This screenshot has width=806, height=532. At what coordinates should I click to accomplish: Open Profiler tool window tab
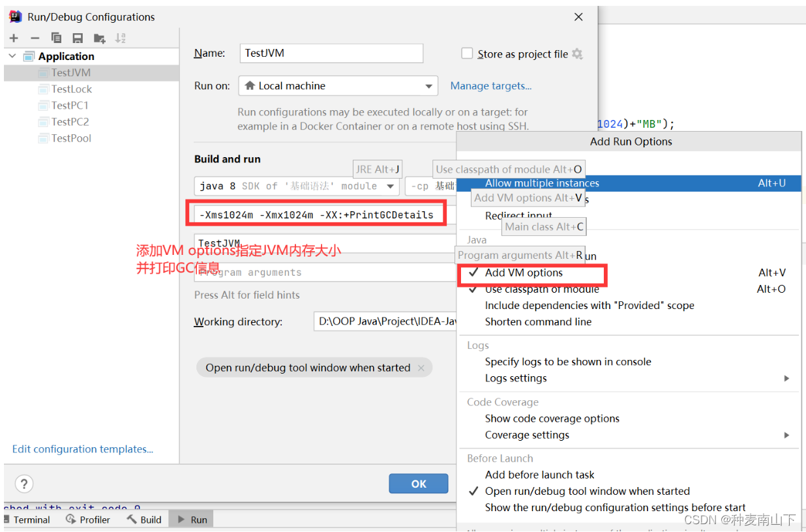click(x=88, y=520)
